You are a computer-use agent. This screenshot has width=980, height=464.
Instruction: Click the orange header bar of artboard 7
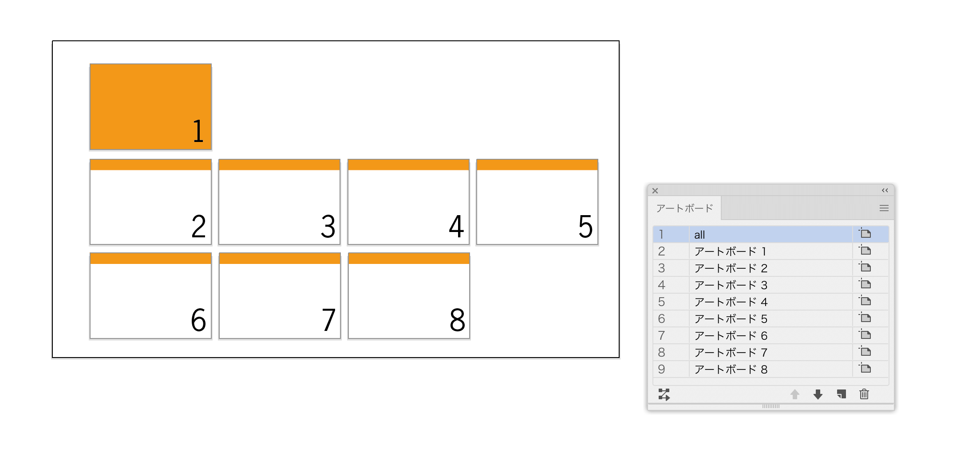(x=280, y=258)
